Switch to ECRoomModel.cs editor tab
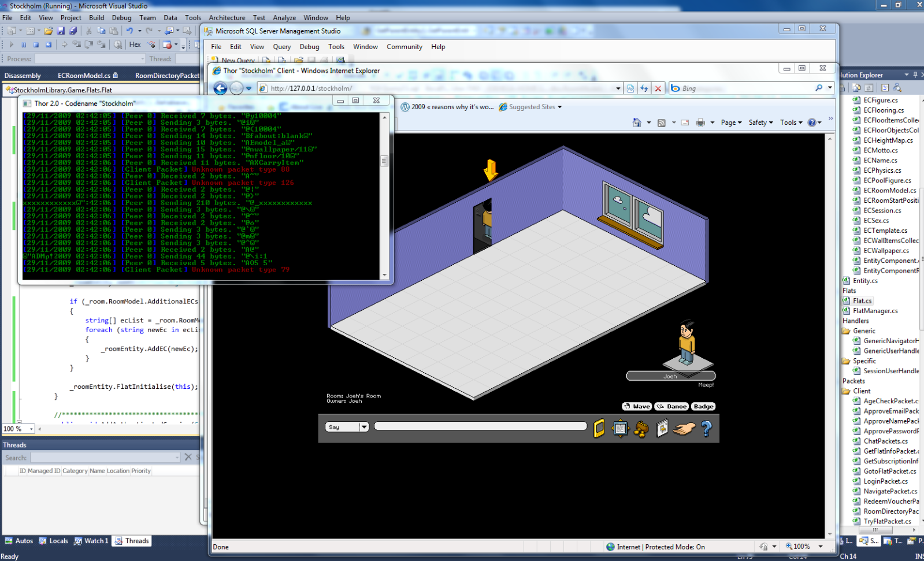924x561 pixels. [x=87, y=75]
